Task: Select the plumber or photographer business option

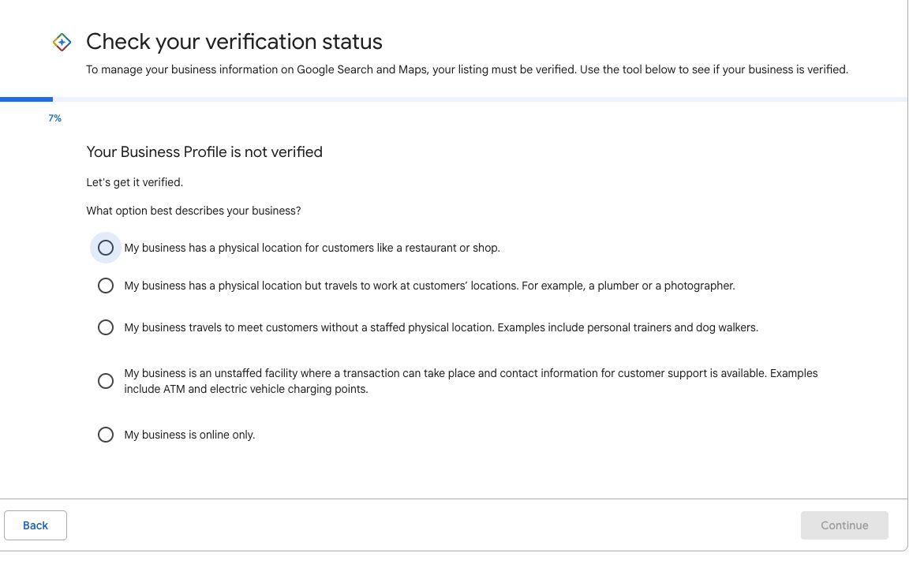Action: [106, 286]
